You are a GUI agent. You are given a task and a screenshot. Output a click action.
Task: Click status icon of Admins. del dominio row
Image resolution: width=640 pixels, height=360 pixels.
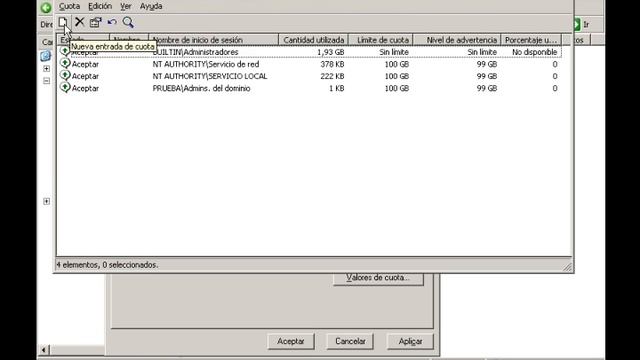click(x=65, y=87)
